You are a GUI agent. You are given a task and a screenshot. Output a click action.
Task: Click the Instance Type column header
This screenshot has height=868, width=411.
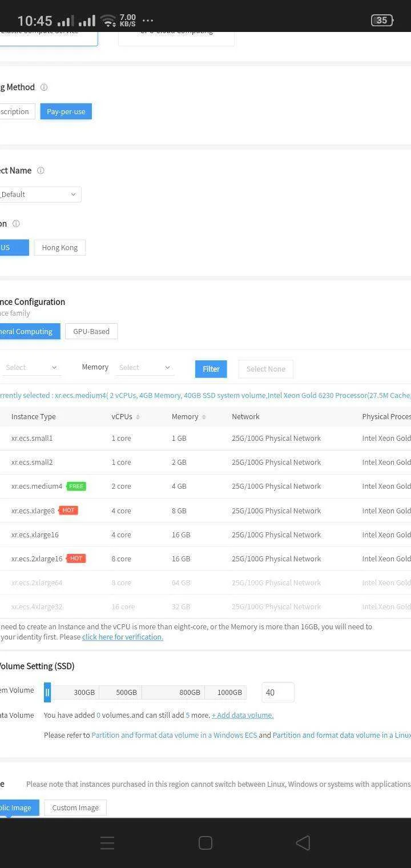click(34, 416)
